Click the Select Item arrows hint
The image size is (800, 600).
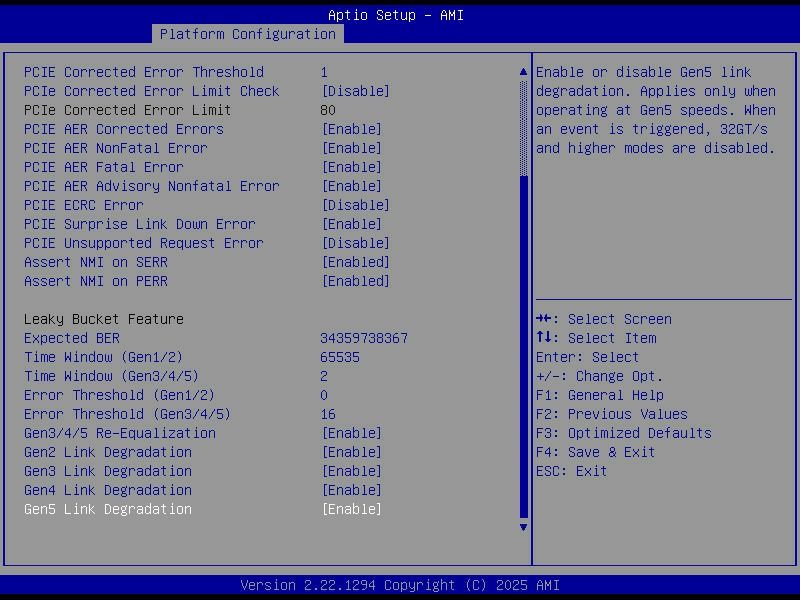596,338
